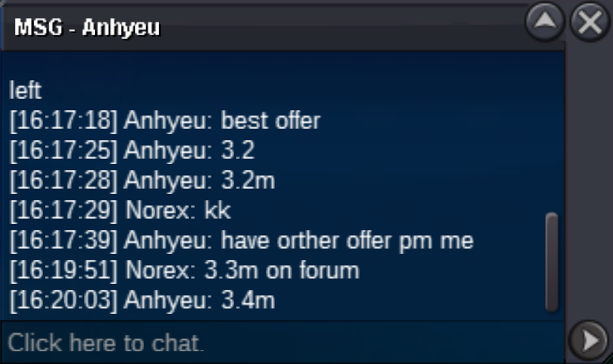Viewport: 613px width, 364px height.
Task: Click the scrollbar track above the thumb
Action: point(552,133)
